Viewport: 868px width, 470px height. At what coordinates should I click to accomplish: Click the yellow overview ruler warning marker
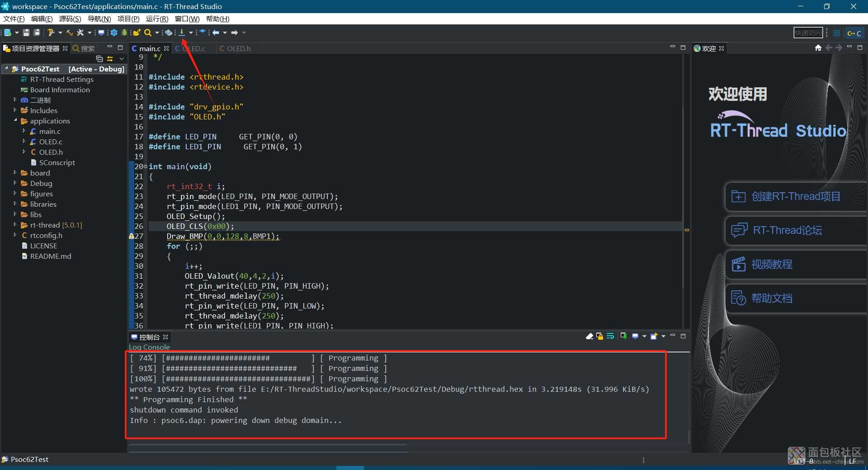click(687, 230)
